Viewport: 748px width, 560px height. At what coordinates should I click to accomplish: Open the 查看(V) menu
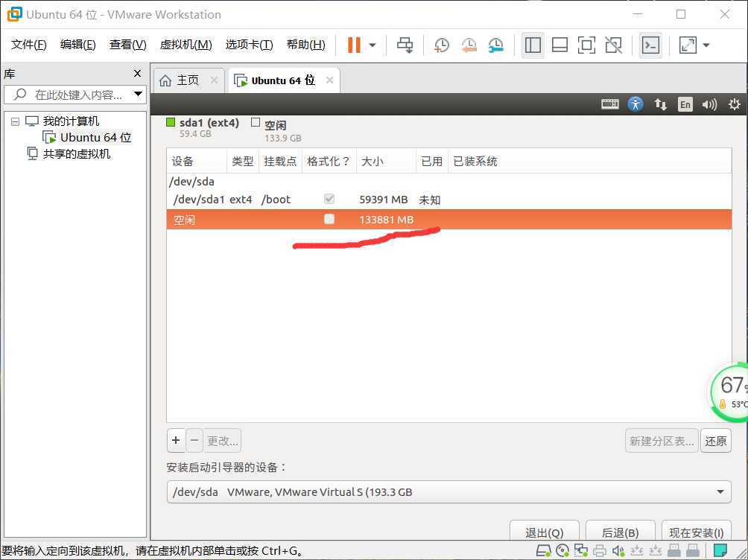[128, 45]
